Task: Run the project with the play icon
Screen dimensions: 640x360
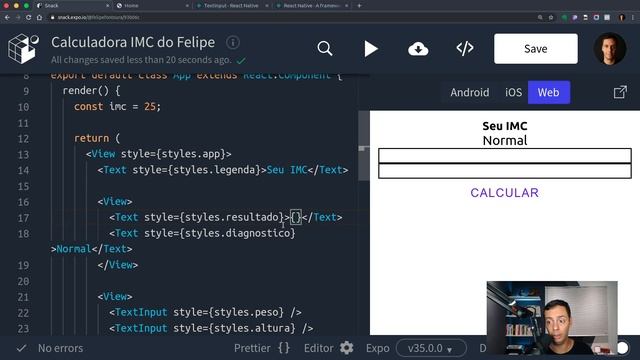Action: click(x=371, y=49)
